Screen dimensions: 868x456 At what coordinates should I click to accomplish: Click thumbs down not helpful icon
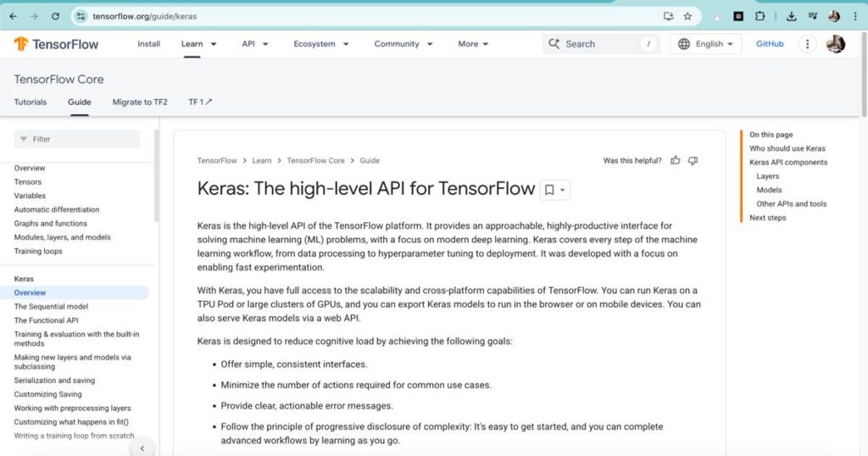693,160
